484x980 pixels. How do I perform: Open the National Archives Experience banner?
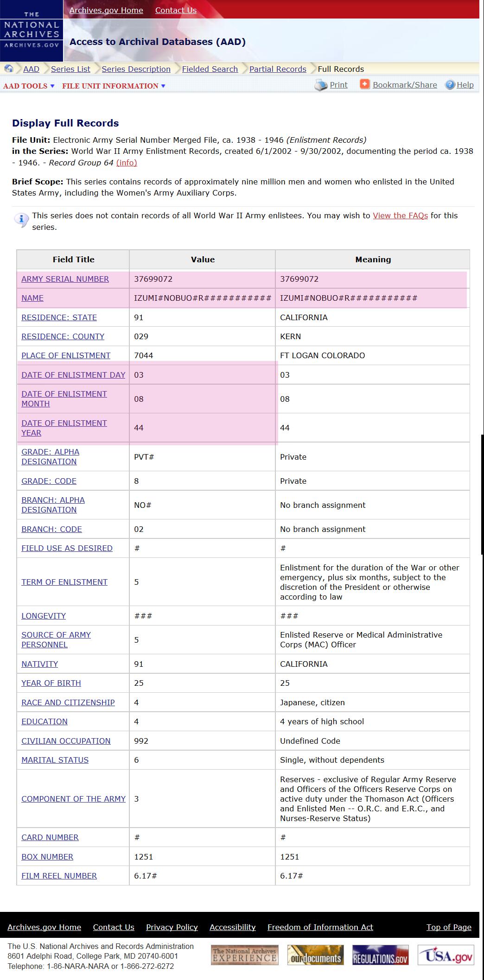[x=245, y=955]
